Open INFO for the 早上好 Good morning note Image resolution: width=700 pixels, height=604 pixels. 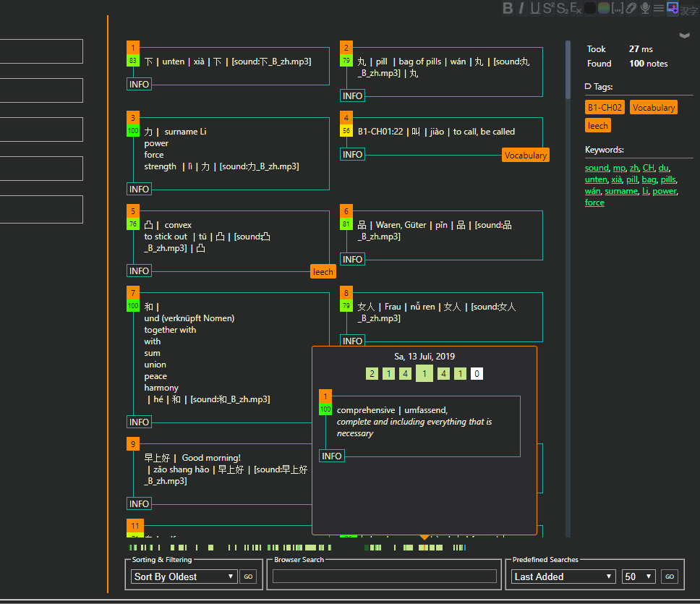coord(139,504)
